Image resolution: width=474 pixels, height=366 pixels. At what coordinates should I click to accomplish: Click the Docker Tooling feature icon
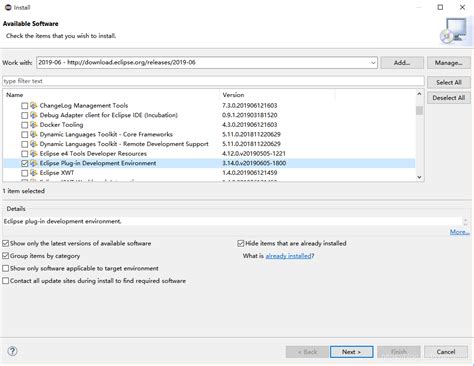click(x=34, y=125)
